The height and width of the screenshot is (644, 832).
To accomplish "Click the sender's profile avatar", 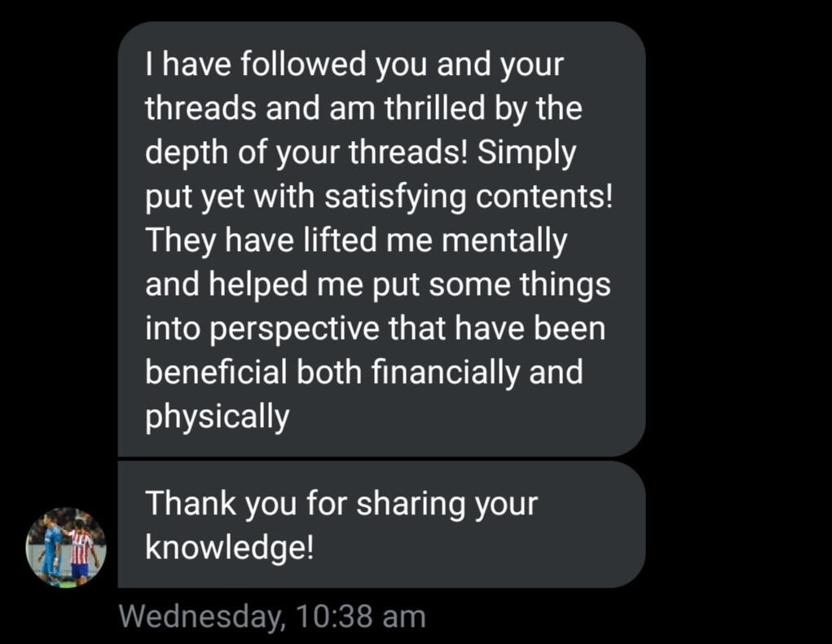I will point(66,547).
